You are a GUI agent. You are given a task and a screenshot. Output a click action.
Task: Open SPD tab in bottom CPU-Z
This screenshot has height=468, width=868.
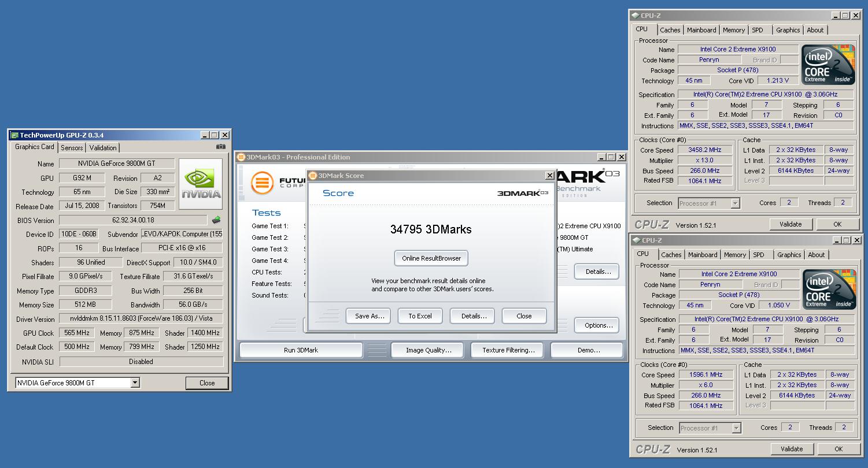759,255
